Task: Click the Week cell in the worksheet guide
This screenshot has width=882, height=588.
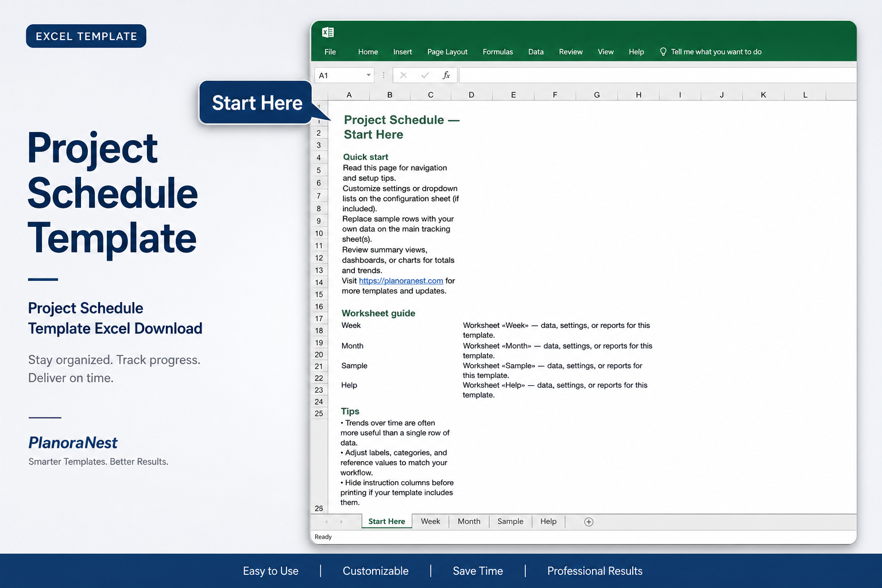Action: [351, 325]
